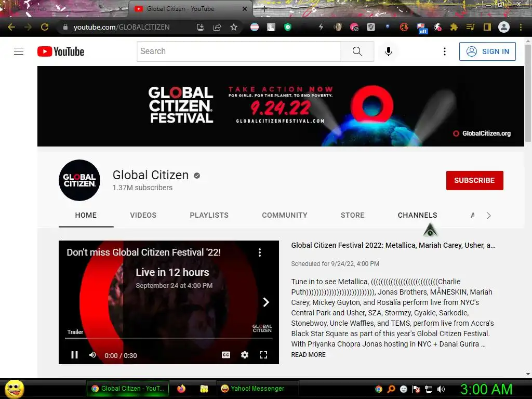Open the green shield extension

[x=288, y=27]
